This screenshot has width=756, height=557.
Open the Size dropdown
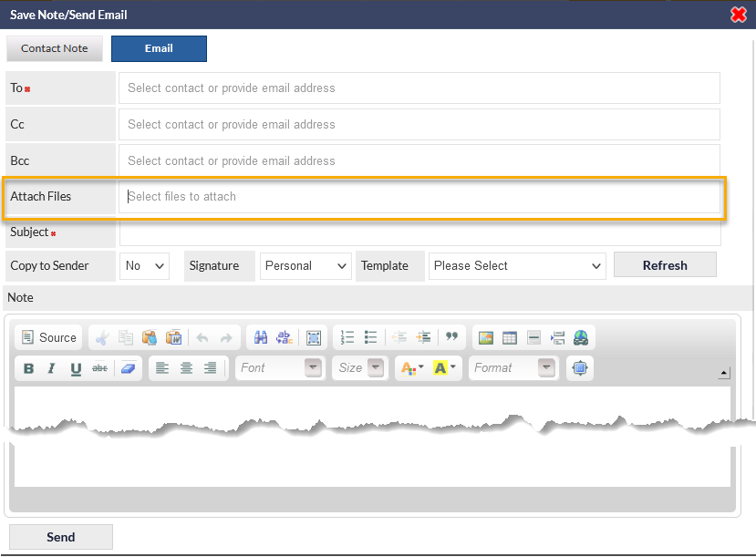[360, 368]
